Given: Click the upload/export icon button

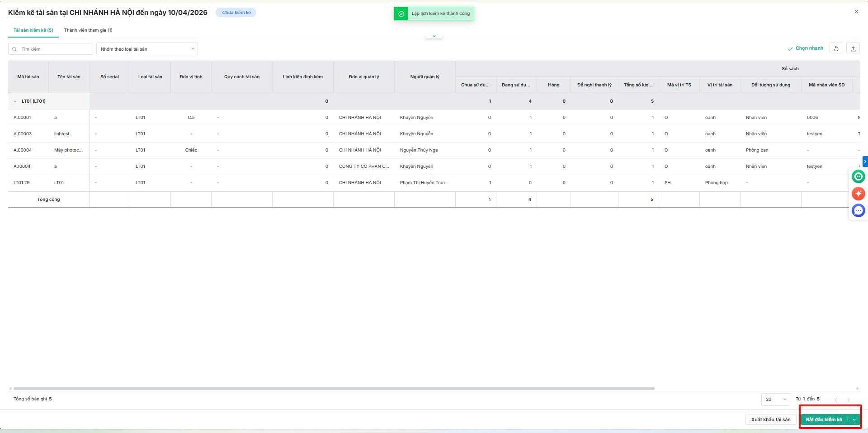Looking at the screenshot, I should [853, 49].
